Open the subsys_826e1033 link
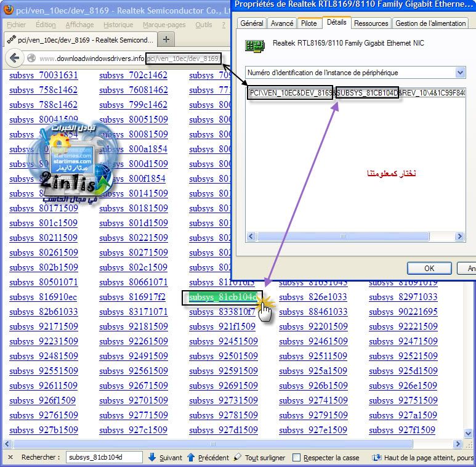Viewport: 476px width, 467px height. [313, 297]
